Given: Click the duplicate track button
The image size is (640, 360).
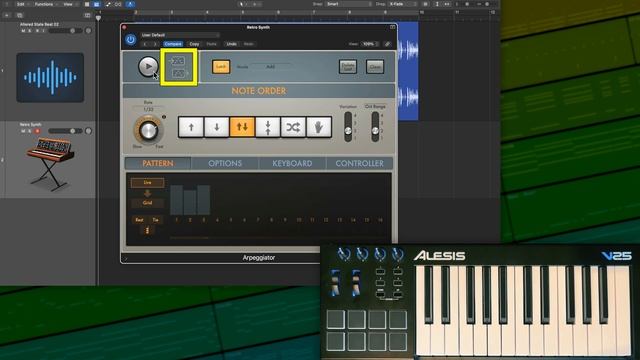Looking at the screenshot, I should click(x=20, y=15).
